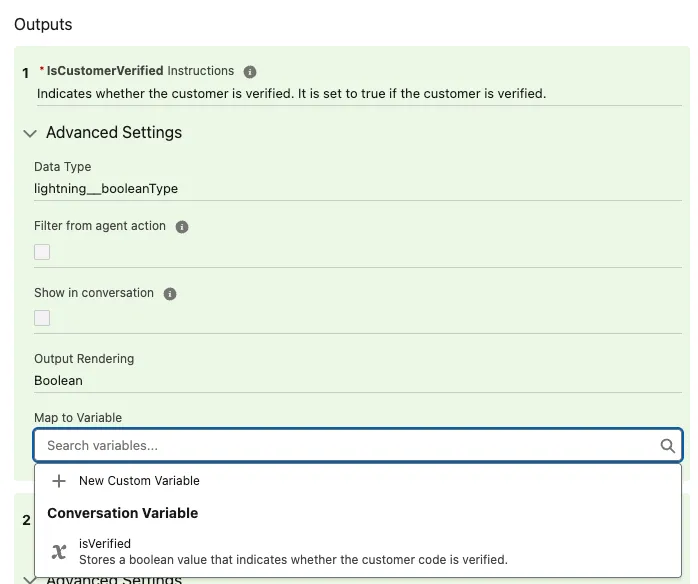Toggle Advanced Settings chevron for output 2

tap(30, 578)
